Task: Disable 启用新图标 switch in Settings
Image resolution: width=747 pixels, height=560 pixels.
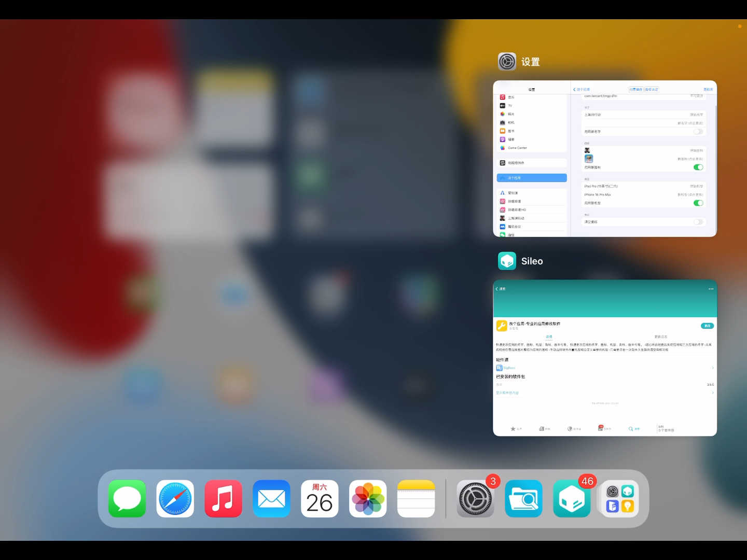Action: point(698,167)
